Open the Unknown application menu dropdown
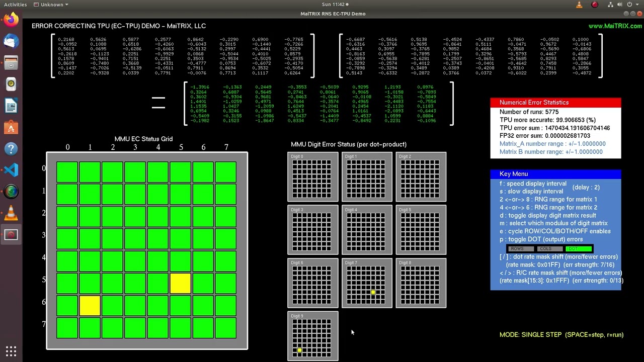The height and width of the screenshot is (362, 644). [51, 5]
